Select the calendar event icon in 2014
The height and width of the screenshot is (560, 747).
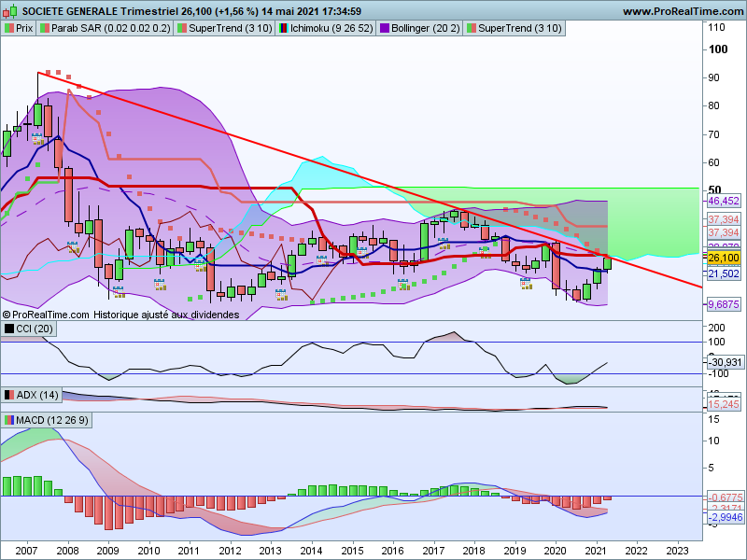pyautogui.click(x=322, y=260)
